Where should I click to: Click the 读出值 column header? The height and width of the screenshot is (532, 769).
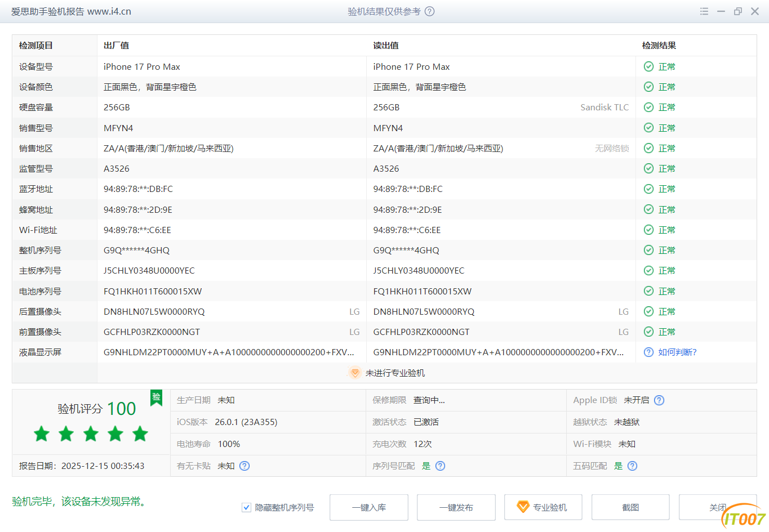coord(386,46)
